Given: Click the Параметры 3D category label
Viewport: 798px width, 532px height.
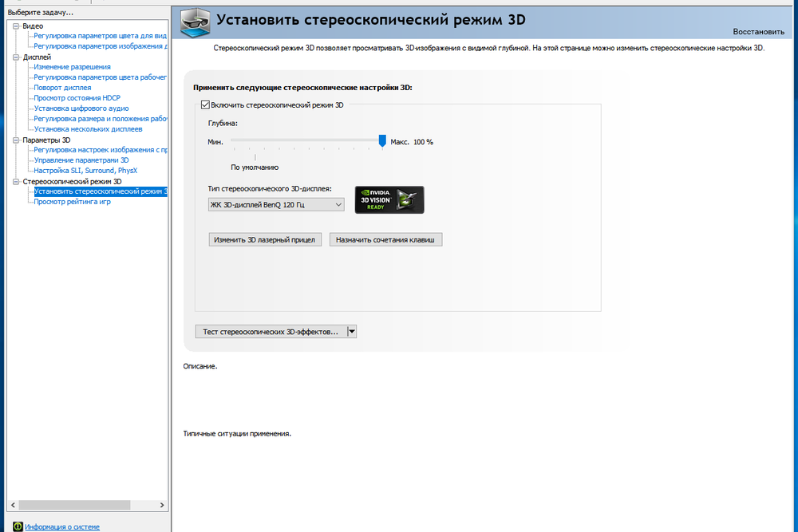Looking at the screenshot, I should point(46,140).
